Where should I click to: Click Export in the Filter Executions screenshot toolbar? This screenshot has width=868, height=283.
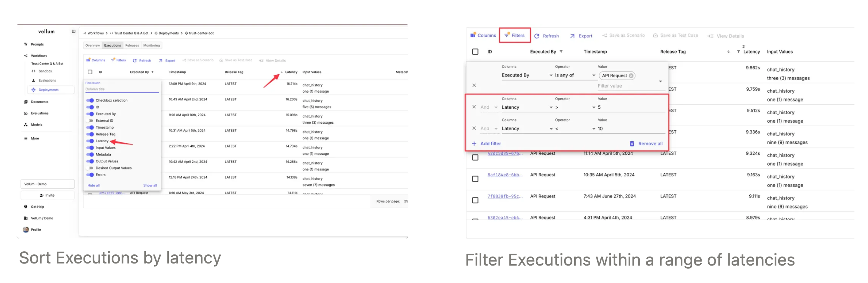point(581,36)
